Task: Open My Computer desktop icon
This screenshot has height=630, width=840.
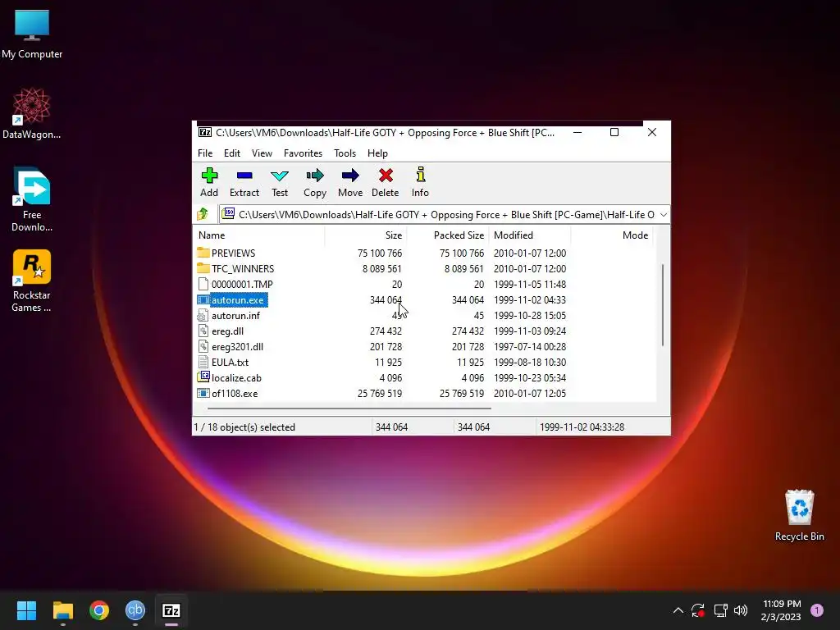Action: tap(32, 34)
